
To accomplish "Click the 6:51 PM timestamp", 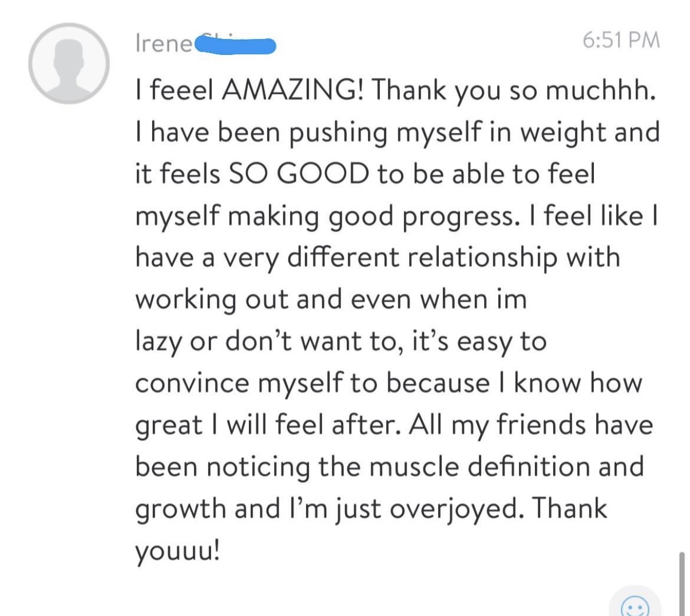I will pos(621,40).
